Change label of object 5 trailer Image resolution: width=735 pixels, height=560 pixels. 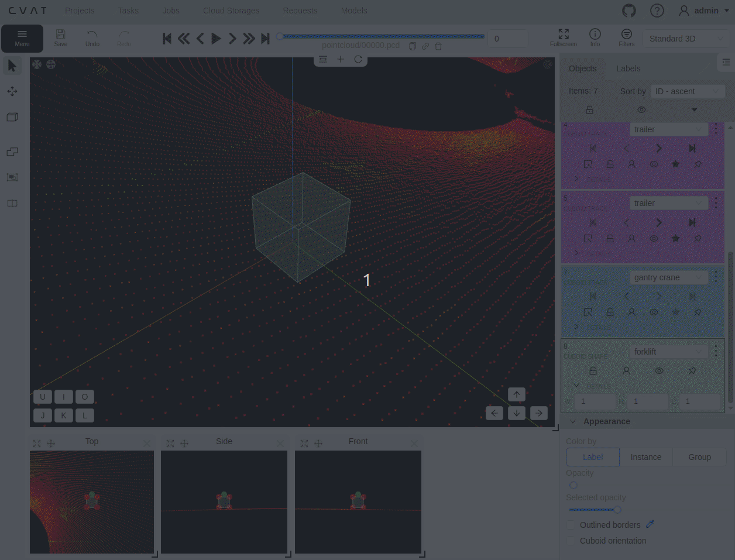pyautogui.click(x=669, y=203)
